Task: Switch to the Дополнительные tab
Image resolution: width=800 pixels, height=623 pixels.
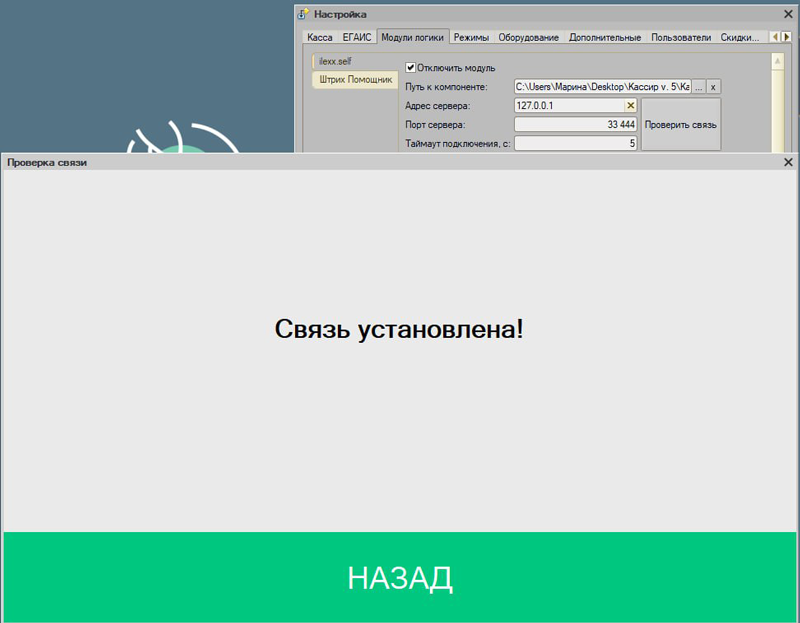Action: pyautogui.click(x=605, y=37)
